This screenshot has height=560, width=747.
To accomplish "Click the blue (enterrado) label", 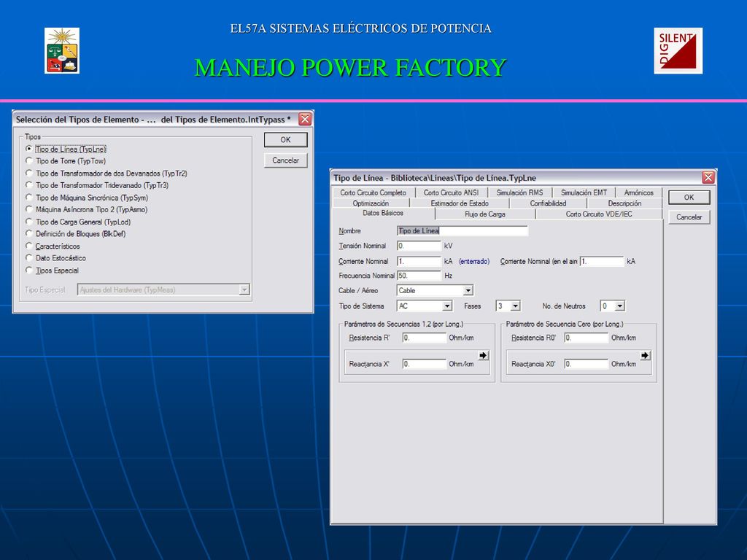I will coord(474,262).
